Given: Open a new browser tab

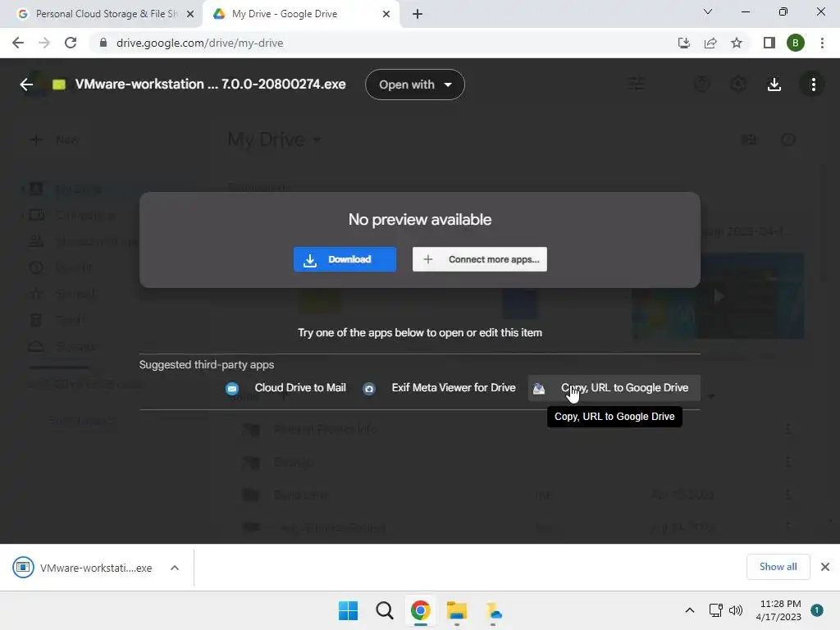Looking at the screenshot, I should pyautogui.click(x=418, y=14).
